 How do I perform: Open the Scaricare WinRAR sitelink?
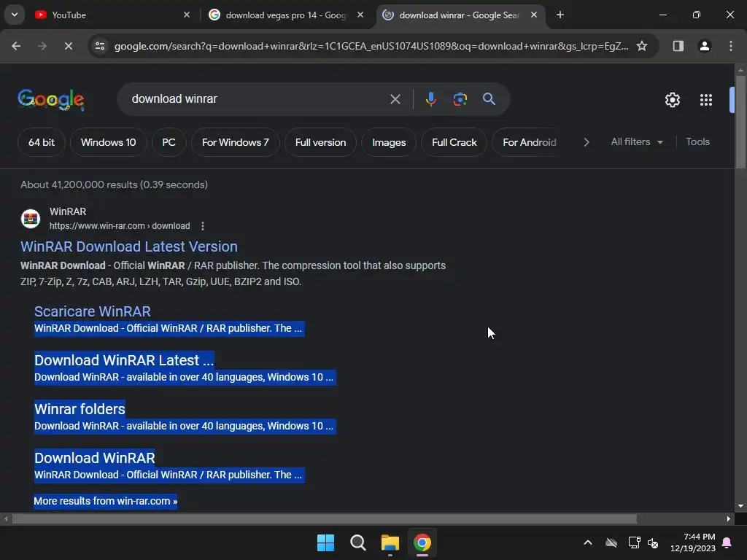93,311
